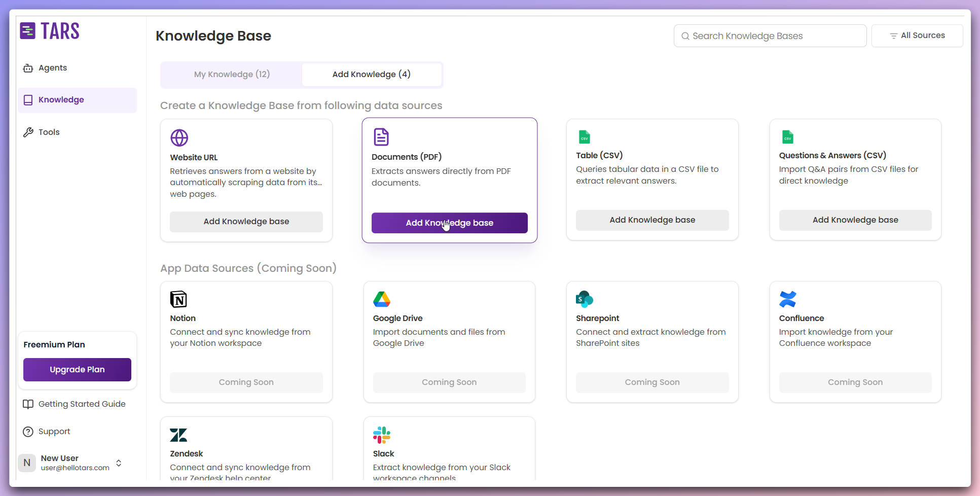This screenshot has height=496, width=980.
Task: Click Coming Soon under Sharepoint
Action: point(652,382)
